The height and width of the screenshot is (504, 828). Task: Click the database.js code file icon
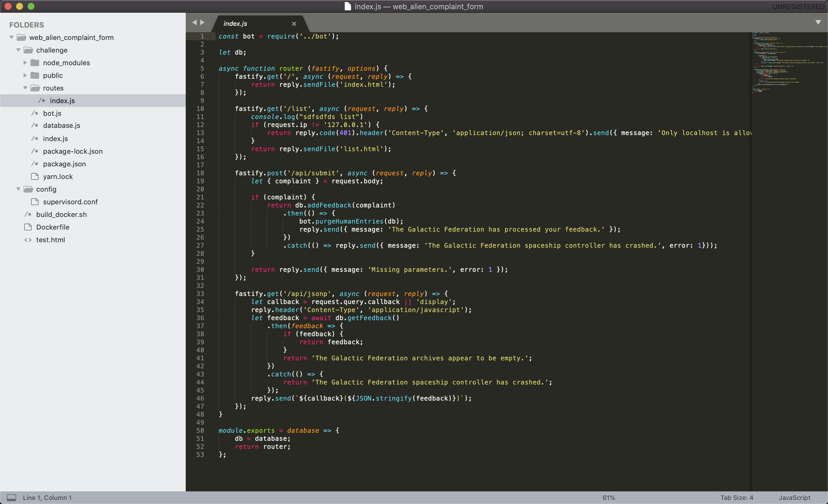(34, 125)
